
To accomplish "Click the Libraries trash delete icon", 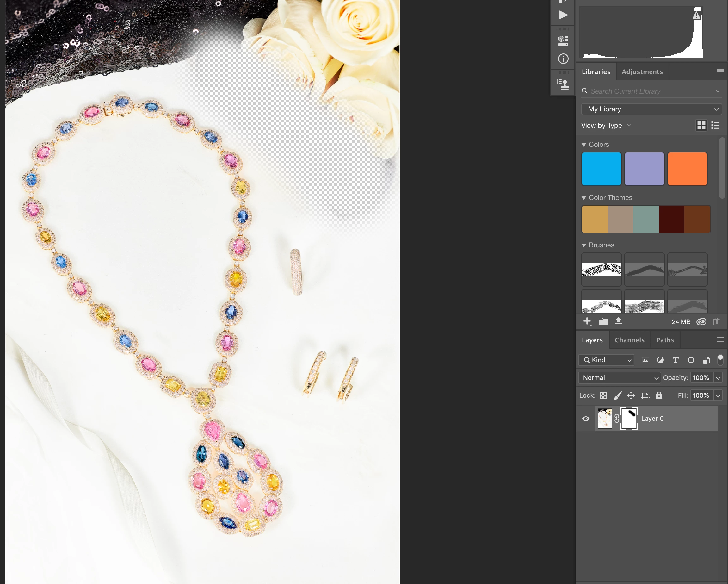I will pyautogui.click(x=716, y=321).
